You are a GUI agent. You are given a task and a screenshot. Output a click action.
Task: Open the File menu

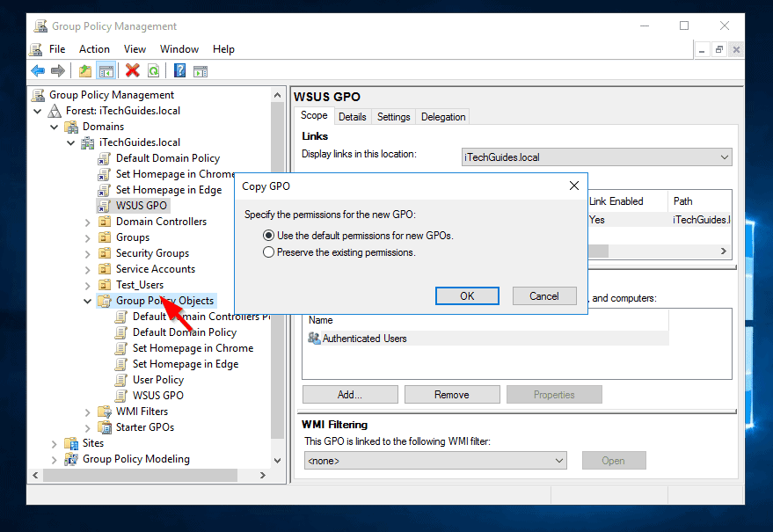click(57, 49)
